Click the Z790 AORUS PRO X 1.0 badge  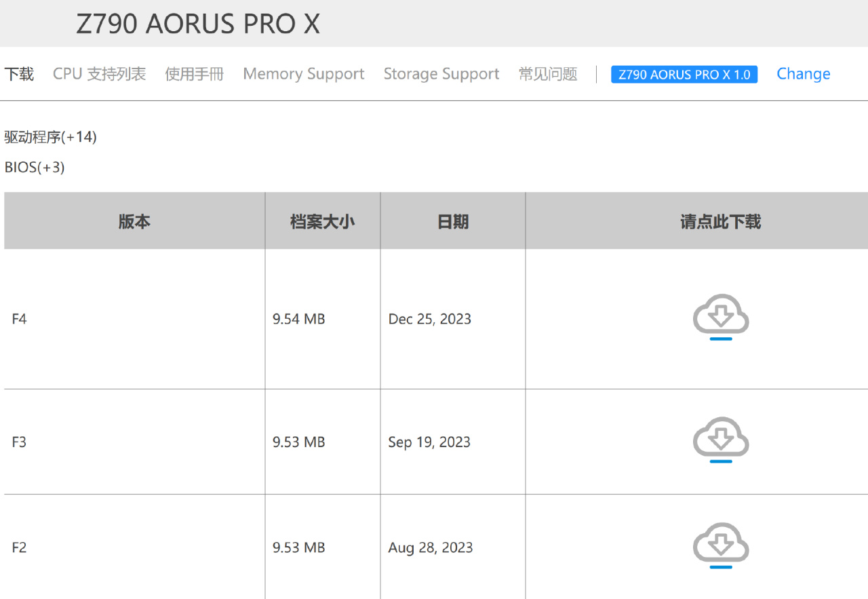[x=684, y=75]
